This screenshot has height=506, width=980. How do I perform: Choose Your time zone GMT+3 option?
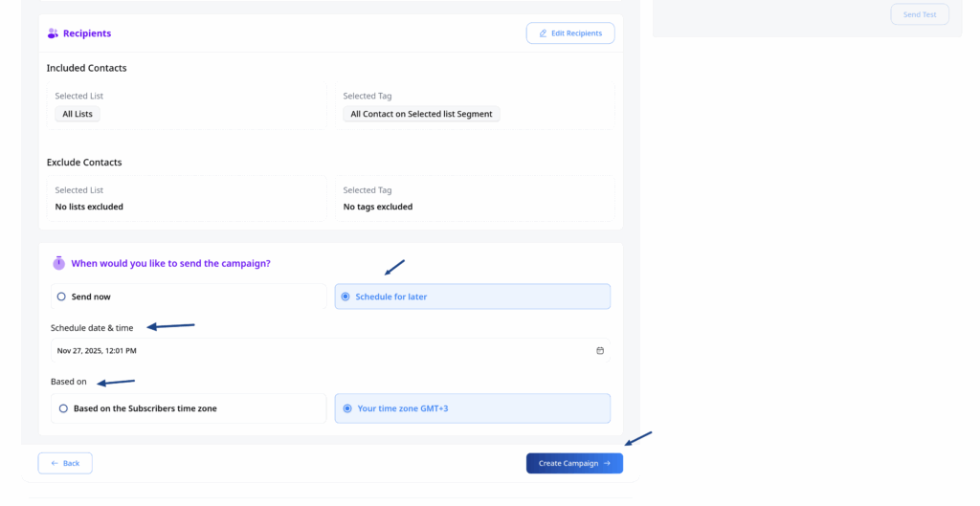point(348,408)
